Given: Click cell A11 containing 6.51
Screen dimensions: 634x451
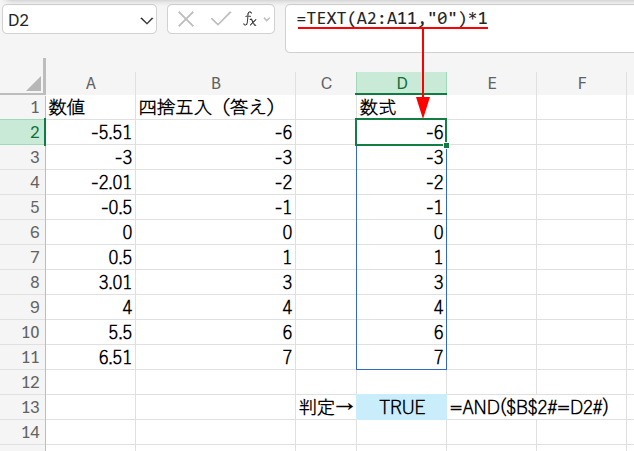Looking at the screenshot, I should coord(90,357).
